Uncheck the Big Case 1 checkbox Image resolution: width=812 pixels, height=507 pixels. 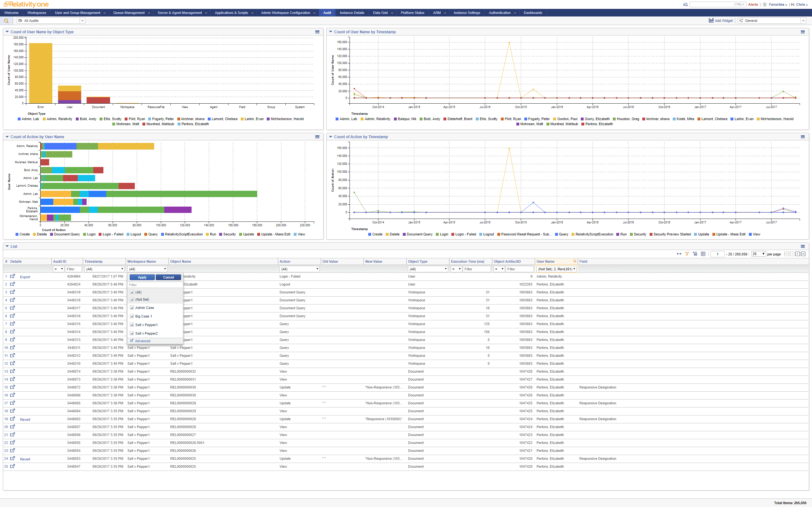click(x=132, y=316)
